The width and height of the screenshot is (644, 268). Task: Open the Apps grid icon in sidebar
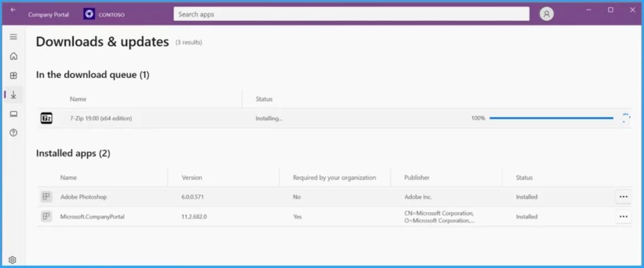pos(14,75)
